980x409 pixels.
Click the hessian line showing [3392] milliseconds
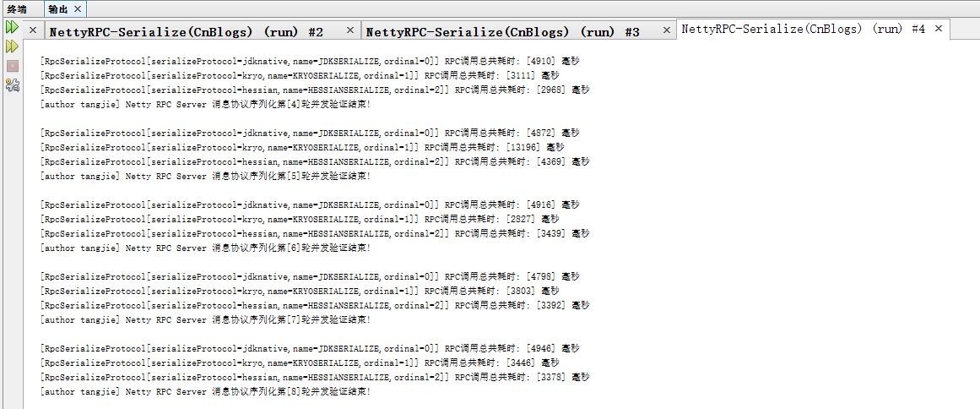(314, 306)
